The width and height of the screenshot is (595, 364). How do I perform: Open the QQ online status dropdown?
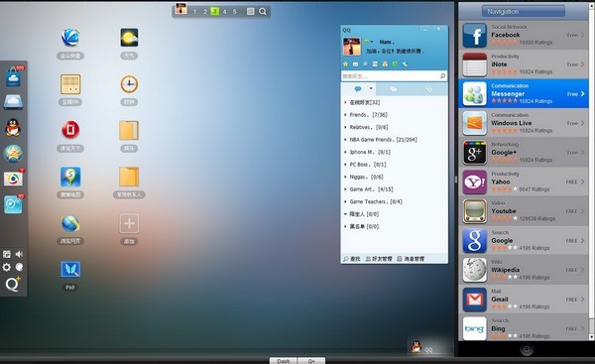click(369, 42)
